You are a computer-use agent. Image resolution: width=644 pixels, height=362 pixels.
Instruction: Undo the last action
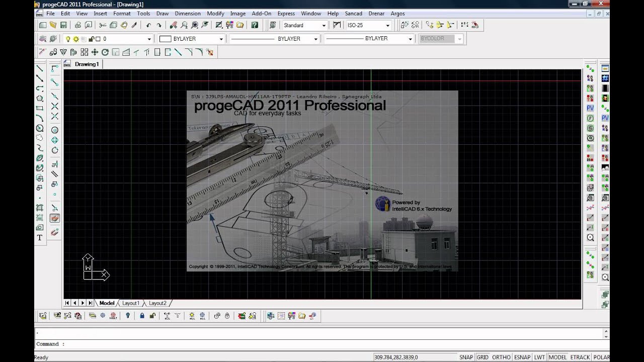[148, 25]
